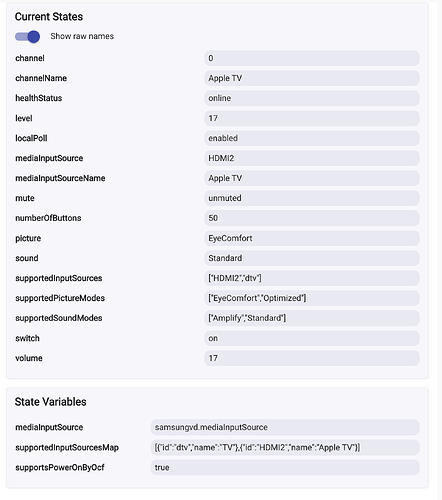Select the level value field
Screen dimensions: 442x500
312,118
